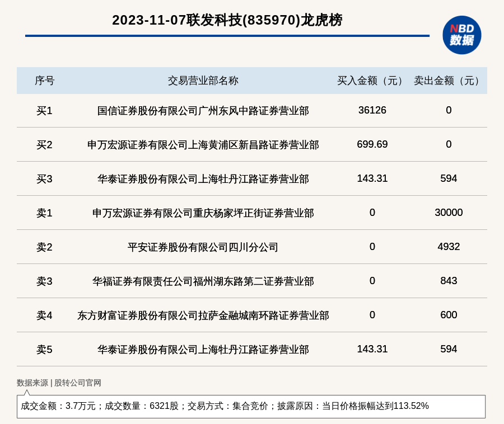The image size is (504, 424).
Task: Select 国信证券股份有限公司广州东风中路证券营业部
Action: tap(203, 111)
